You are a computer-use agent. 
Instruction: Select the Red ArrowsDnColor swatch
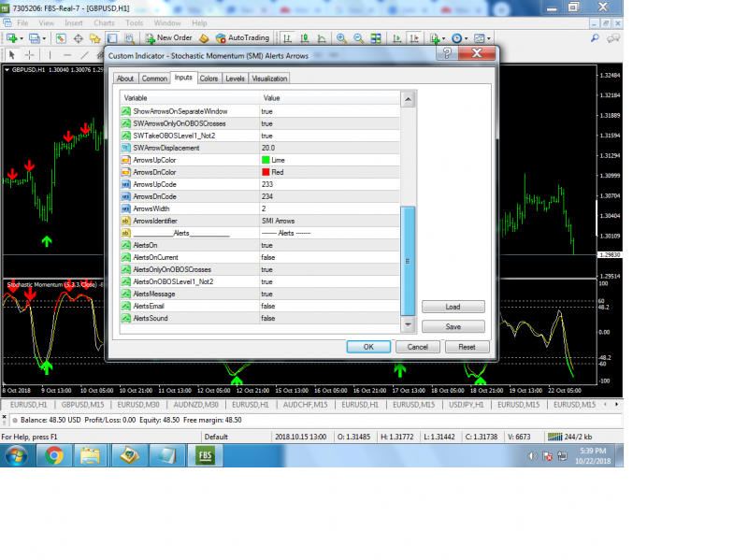click(x=266, y=172)
